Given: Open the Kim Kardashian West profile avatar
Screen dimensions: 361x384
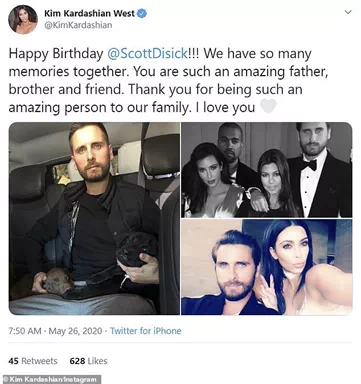Looking at the screenshot, I should click(23, 19).
